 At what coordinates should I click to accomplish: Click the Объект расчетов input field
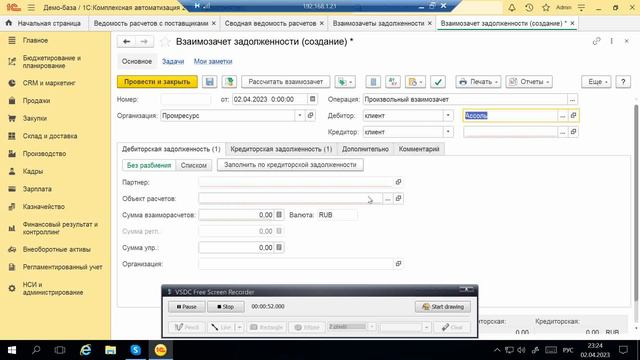pos(290,198)
